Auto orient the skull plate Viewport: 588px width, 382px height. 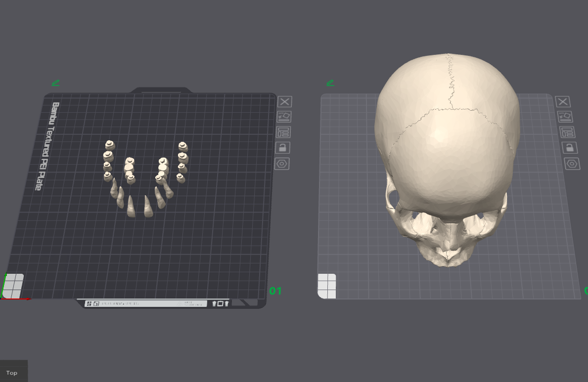pyautogui.click(x=565, y=117)
